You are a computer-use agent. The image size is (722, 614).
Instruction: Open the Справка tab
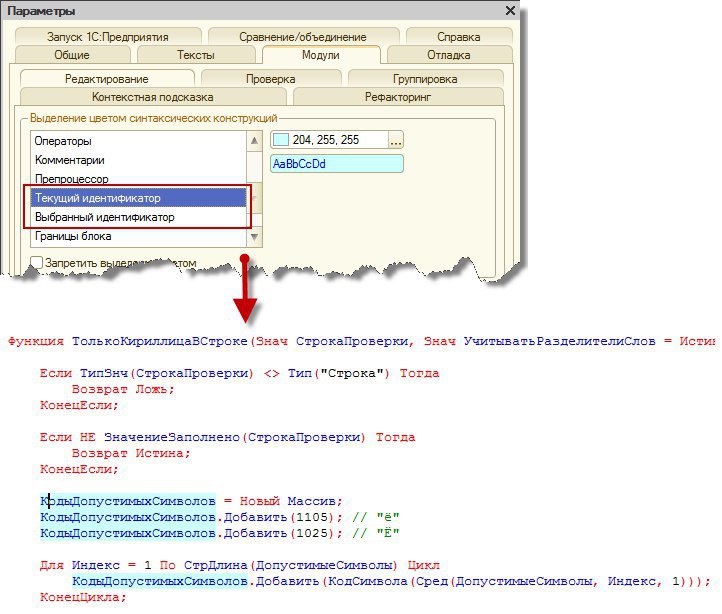click(x=459, y=36)
